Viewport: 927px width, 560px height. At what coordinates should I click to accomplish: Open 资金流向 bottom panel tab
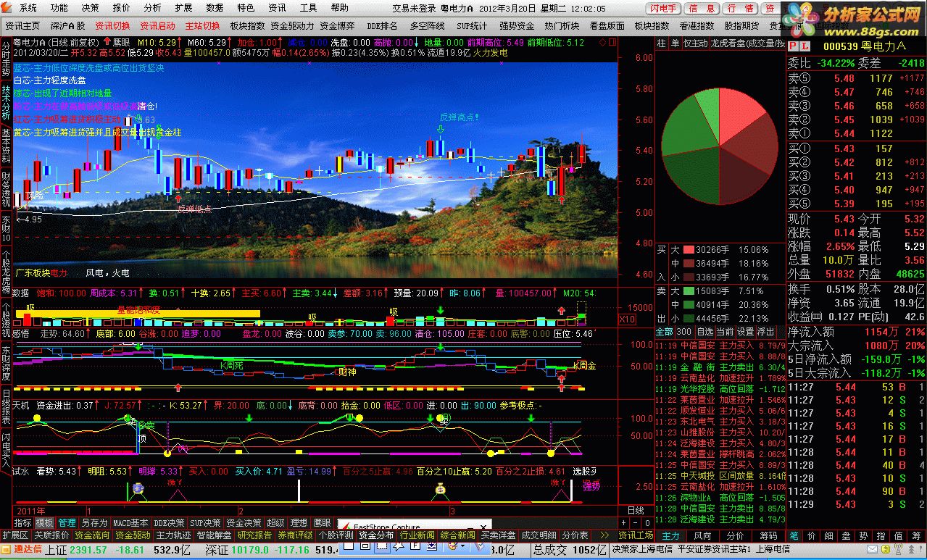[93, 535]
